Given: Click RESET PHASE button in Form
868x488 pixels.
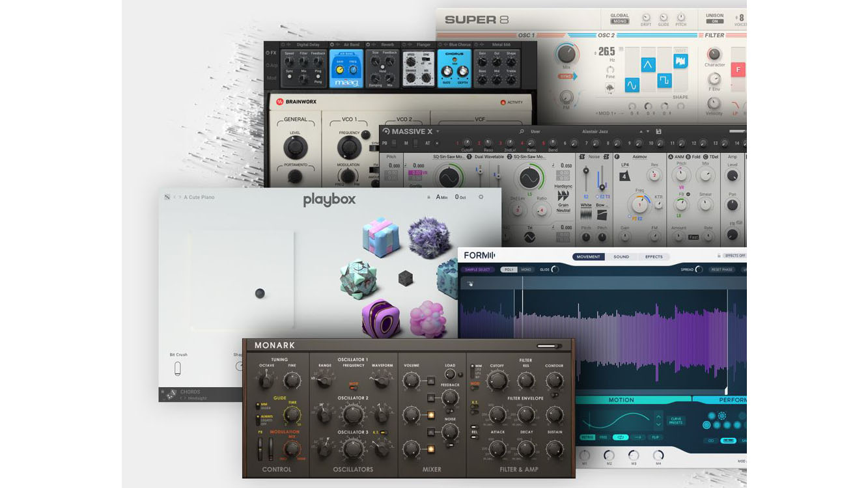Looking at the screenshot, I should pos(722,269).
